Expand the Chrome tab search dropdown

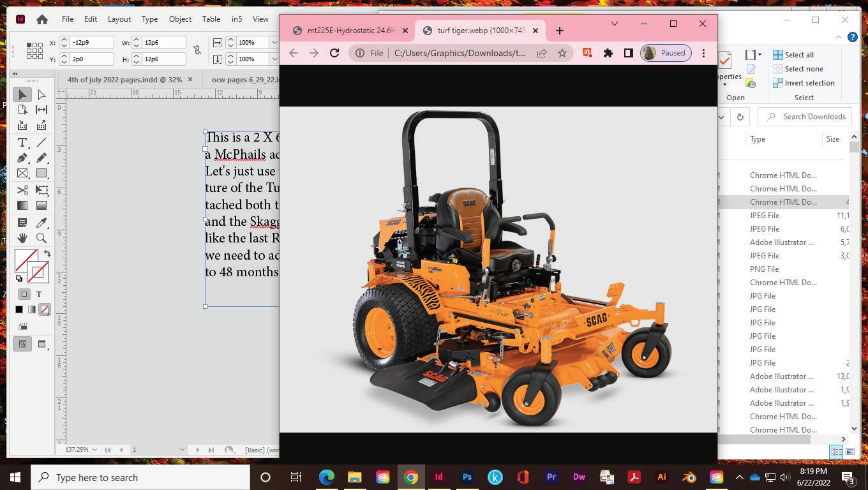point(614,24)
